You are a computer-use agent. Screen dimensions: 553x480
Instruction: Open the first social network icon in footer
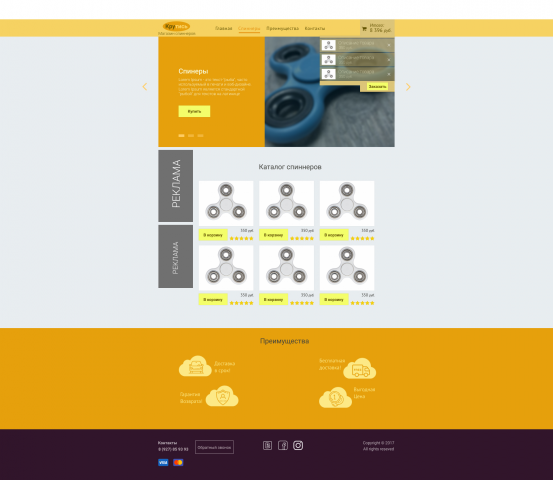268,445
